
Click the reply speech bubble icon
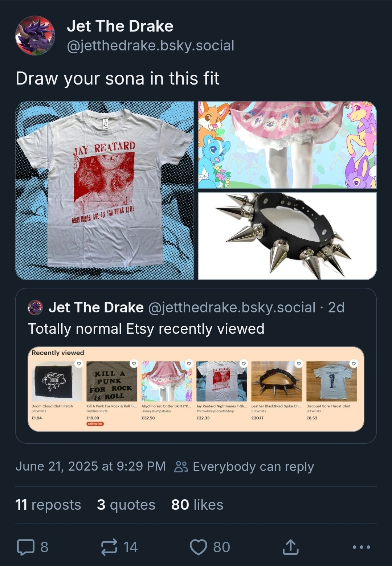[26, 547]
